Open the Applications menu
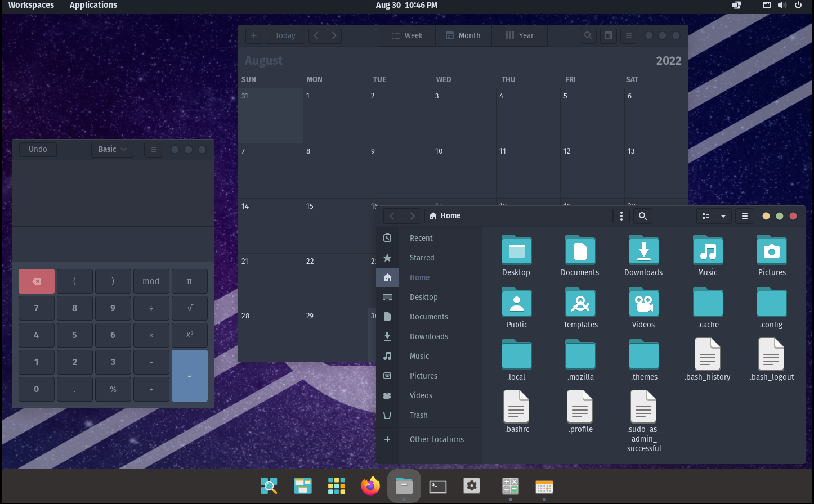Image resolution: width=814 pixels, height=504 pixels. pyautogui.click(x=93, y=5)
